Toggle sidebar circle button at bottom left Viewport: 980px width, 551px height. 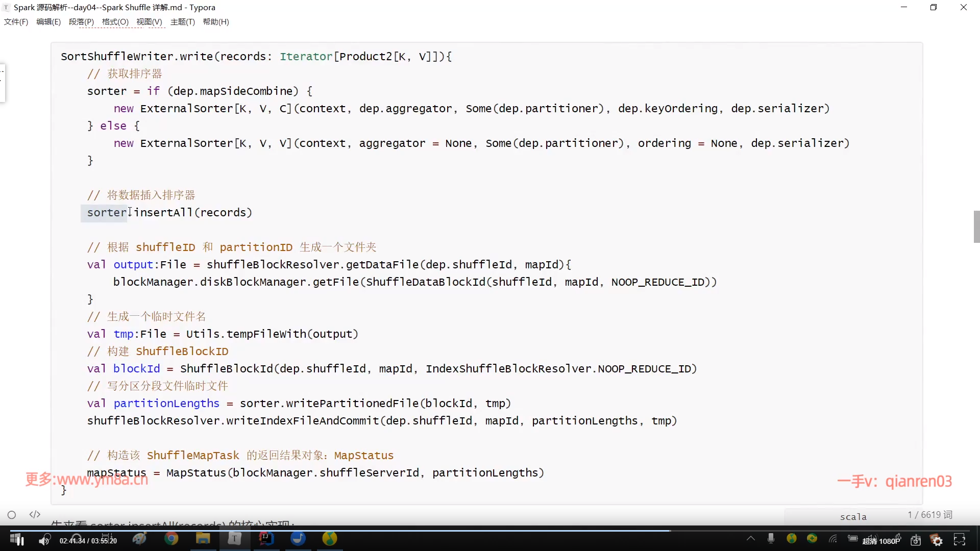(12, 515)
